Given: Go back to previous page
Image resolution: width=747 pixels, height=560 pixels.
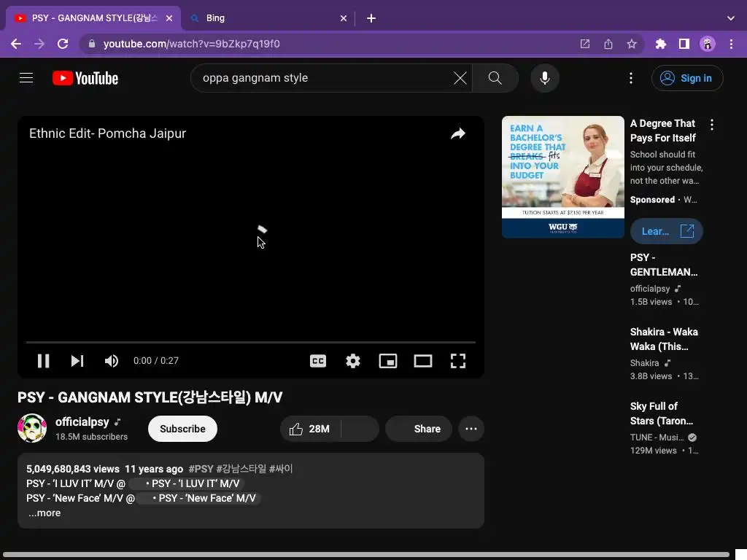Looking at the screenshot, I should [x=16, y=44].
